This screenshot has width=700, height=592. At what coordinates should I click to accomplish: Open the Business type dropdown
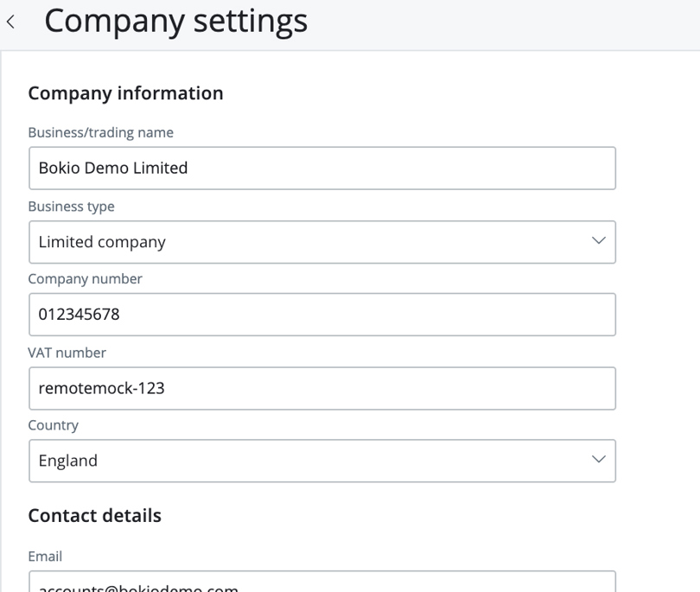(x=321, y=242)
